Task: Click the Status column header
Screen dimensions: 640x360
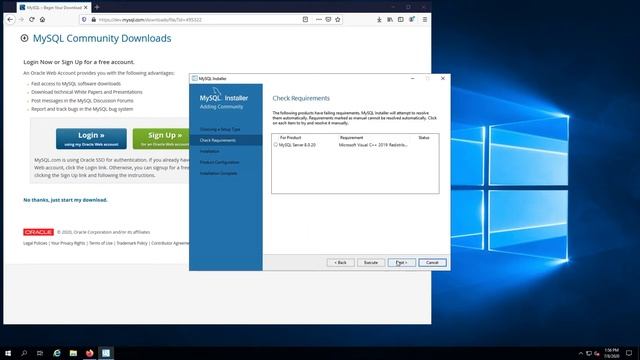Action: 424,138
